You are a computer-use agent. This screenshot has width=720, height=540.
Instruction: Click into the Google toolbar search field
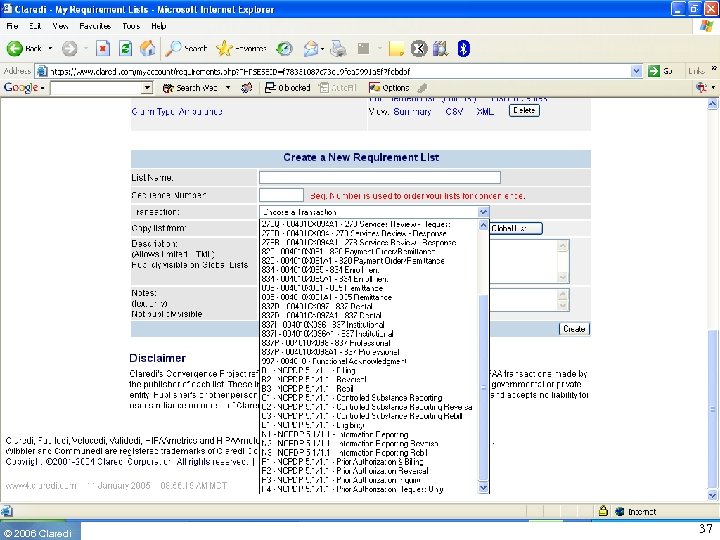pos(96,88)
